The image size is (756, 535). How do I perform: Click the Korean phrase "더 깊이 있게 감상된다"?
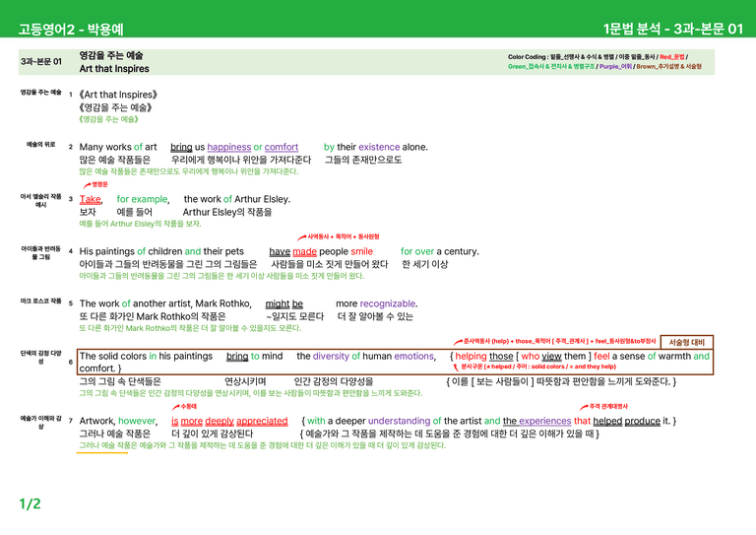coord(213,434)
